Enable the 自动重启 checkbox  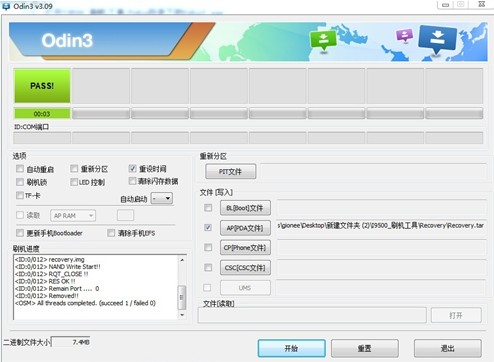coord(20,169)
